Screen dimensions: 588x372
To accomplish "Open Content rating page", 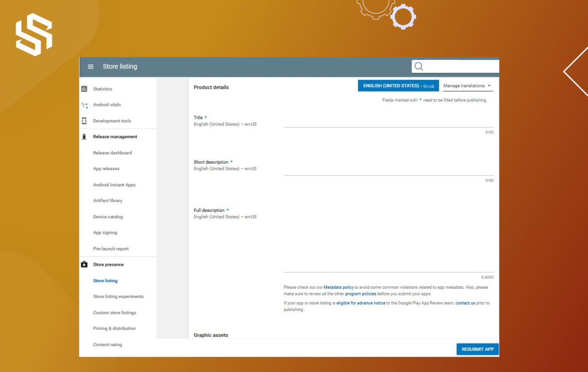I will click(108, 345).
